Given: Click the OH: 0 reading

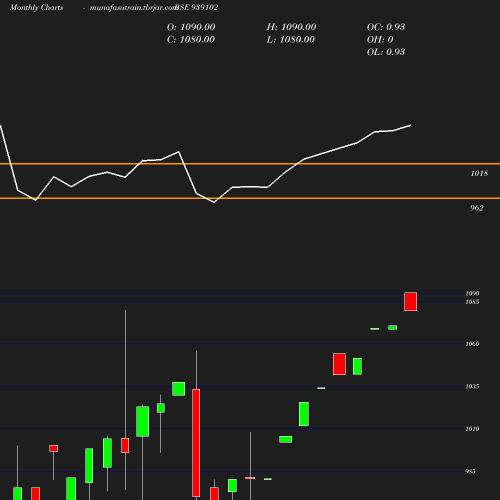Looking at the screenshot, I should click(380, 40).
